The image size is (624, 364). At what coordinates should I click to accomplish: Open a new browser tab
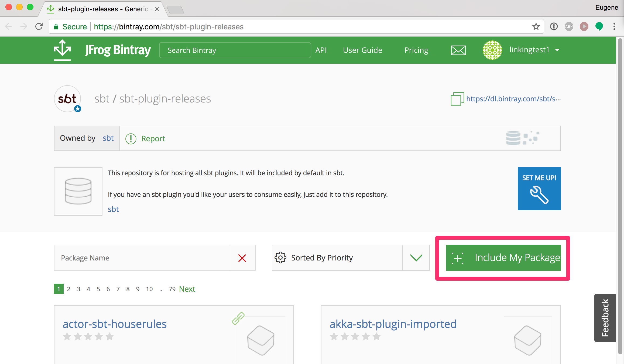175,10
